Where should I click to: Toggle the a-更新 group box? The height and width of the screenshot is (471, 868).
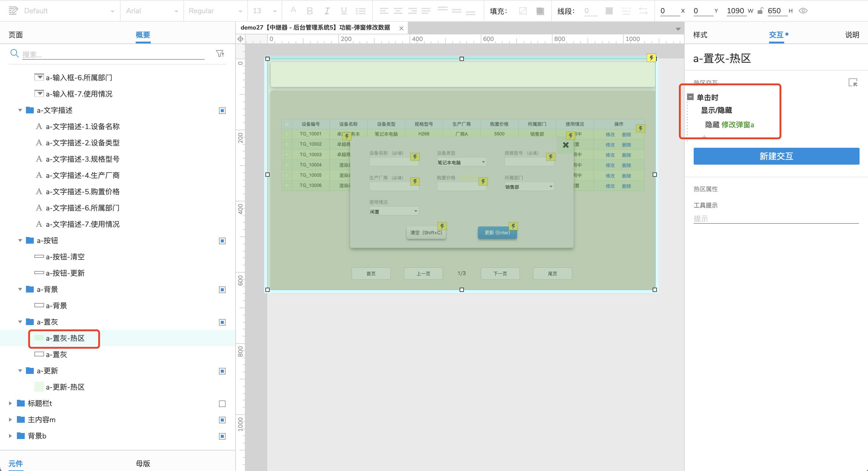pos(222,371)
